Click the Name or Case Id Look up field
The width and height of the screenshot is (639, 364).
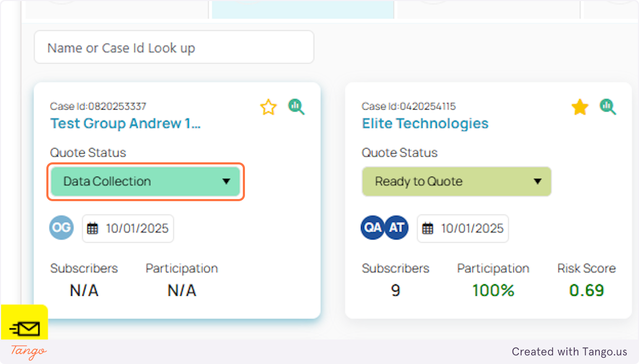tap(174, 47)
